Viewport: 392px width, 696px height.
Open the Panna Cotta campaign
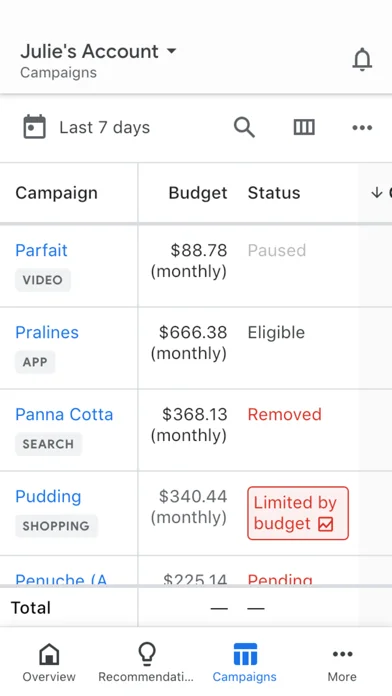[x=64, y=415]
